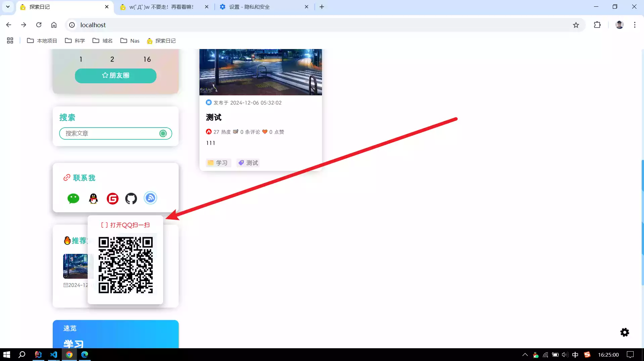
Task: Click the article cover image of 测试
Action: click(261, 72)
